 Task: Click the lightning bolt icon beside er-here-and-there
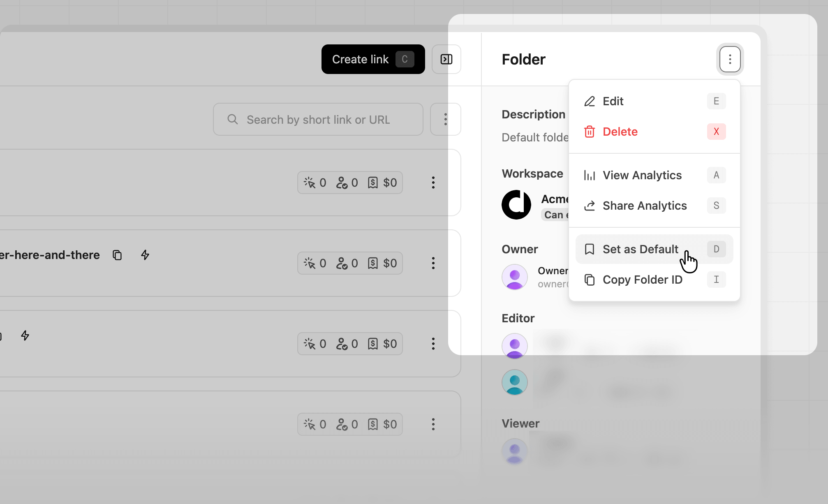145,255
